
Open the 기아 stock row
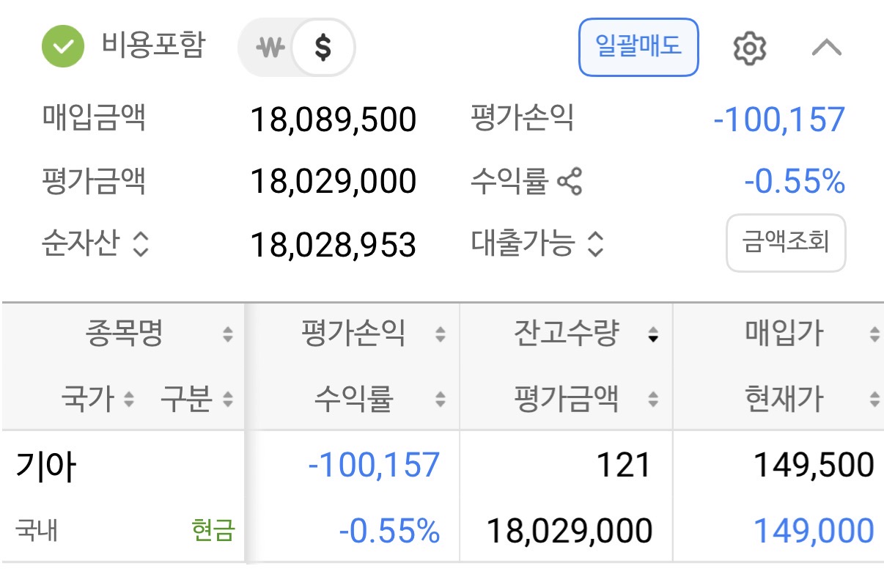(45, 467)
